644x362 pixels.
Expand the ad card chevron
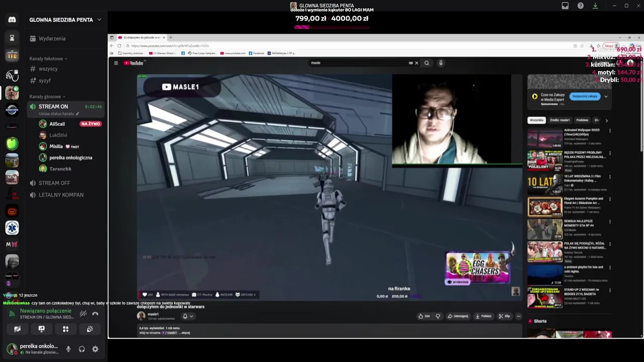pos(606,97)
